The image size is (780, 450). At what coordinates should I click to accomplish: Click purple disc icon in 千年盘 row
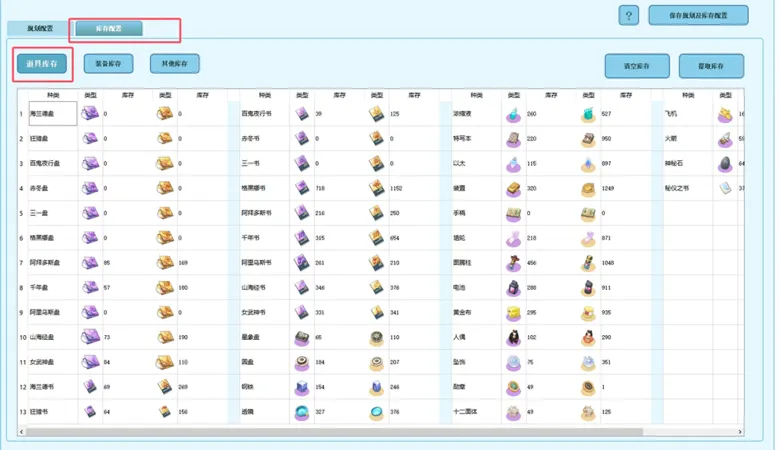[90, 287]
